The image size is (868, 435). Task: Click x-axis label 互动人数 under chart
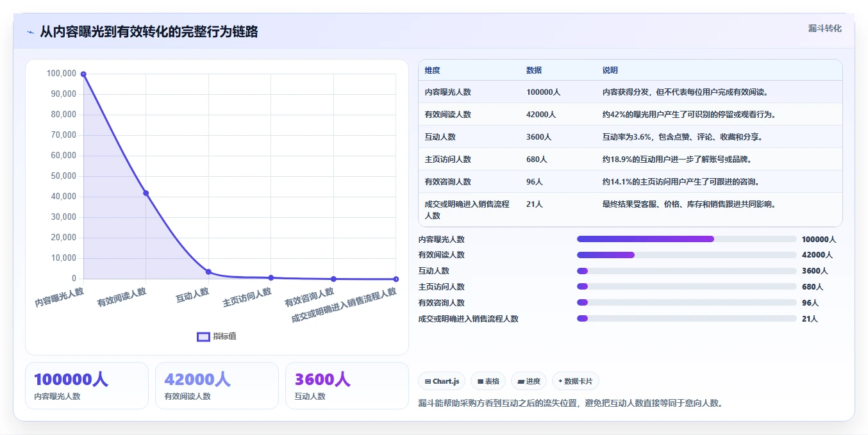click(x=192, y=295)
